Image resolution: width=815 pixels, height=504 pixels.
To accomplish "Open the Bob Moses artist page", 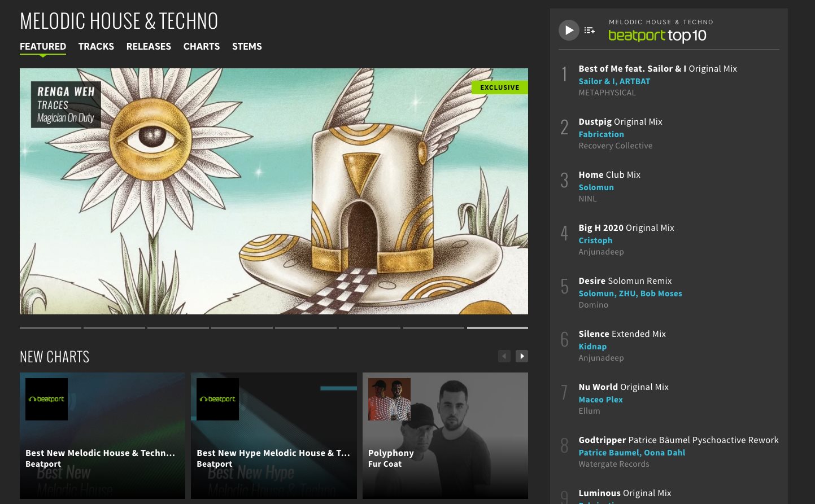I will coord(661,293).
